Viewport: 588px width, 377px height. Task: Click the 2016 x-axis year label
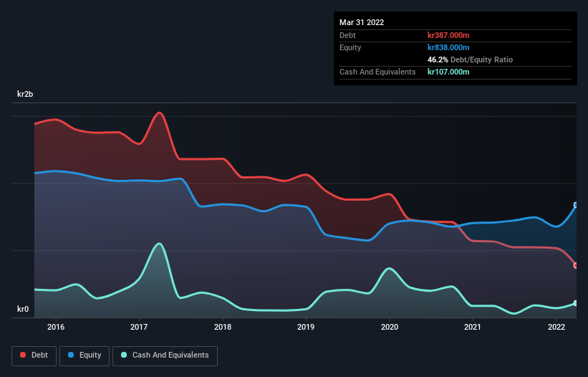click(55, 327)
